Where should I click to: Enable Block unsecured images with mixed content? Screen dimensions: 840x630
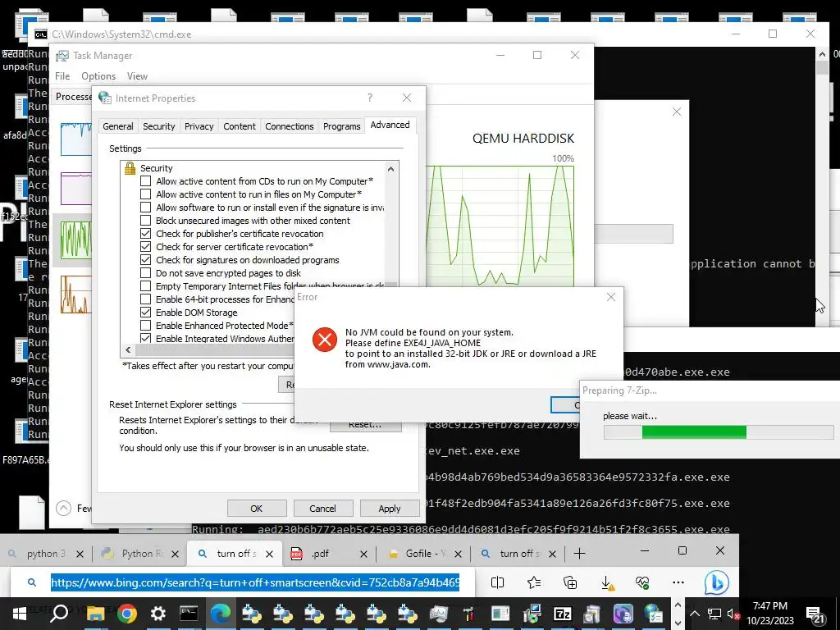pos(145,221)
